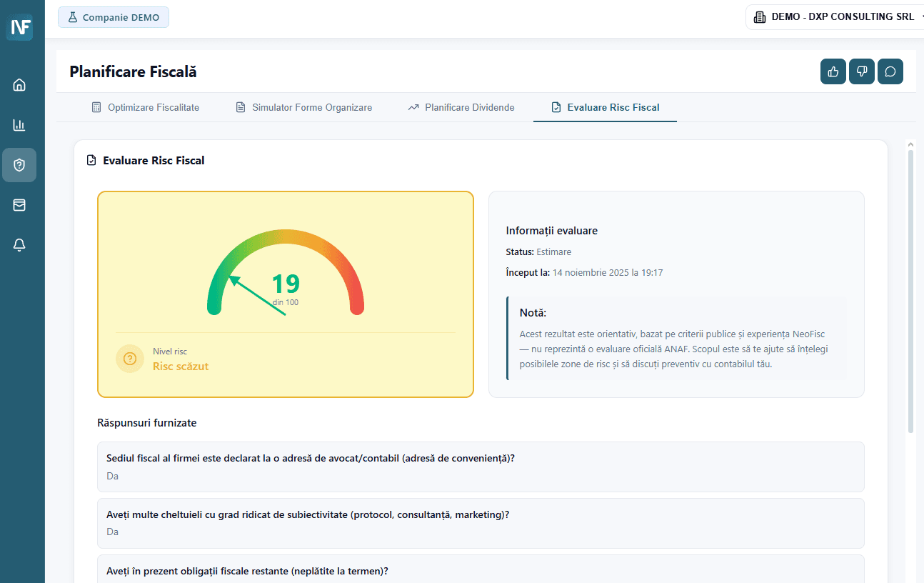Viewport: 924px width, 583px height.
Task: Select the Sediul fiscal question answer card
Action: (481, 467)
